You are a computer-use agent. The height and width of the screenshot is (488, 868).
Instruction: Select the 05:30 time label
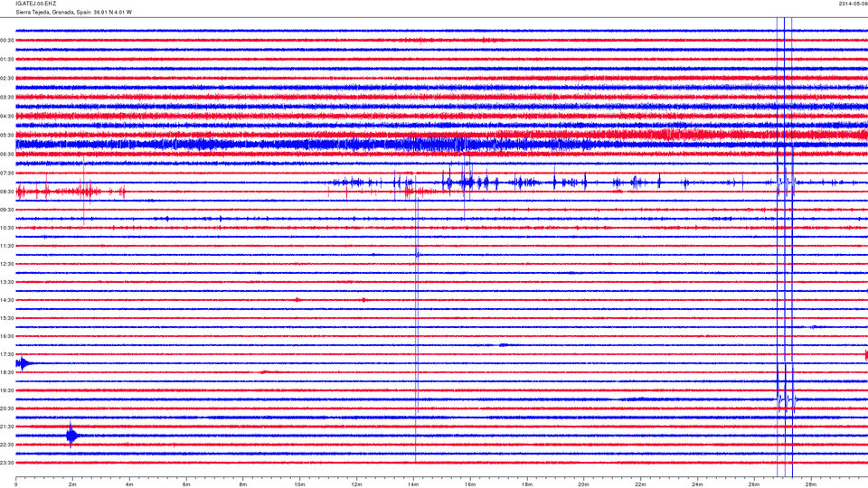click(6, 135)
